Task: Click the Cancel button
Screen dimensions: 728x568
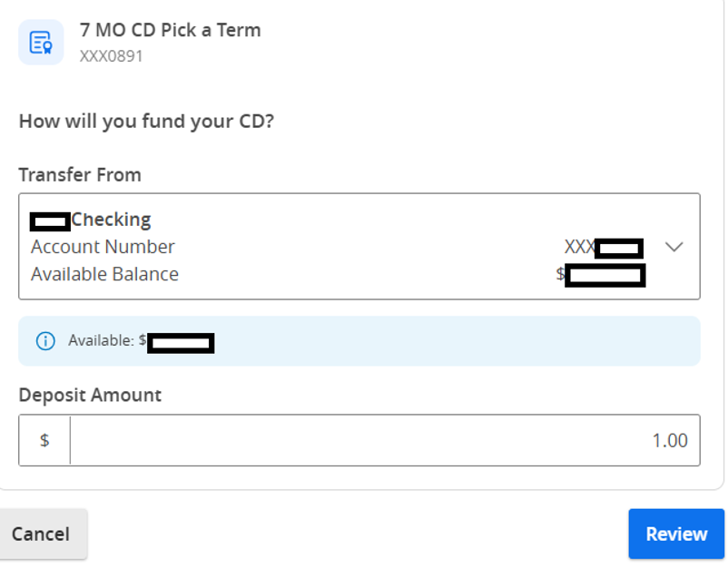Action: pos(41,534)
